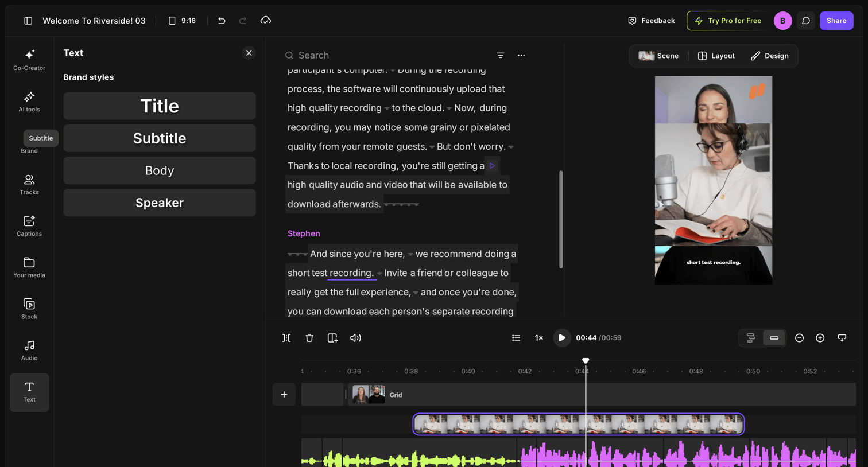Image resolution: width=868 pixels, height=467 pixels.
Task: Click Try Pro for Free
Action: [728, 21]
